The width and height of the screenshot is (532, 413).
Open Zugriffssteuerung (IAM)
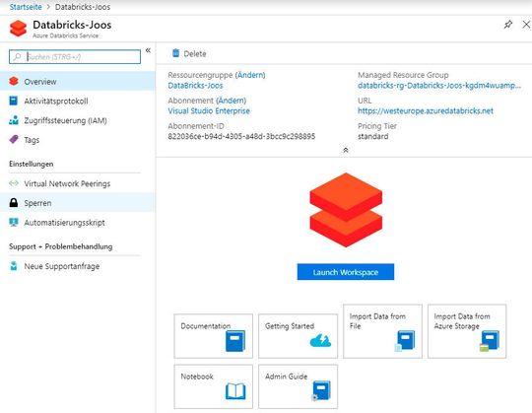[78, 120]
